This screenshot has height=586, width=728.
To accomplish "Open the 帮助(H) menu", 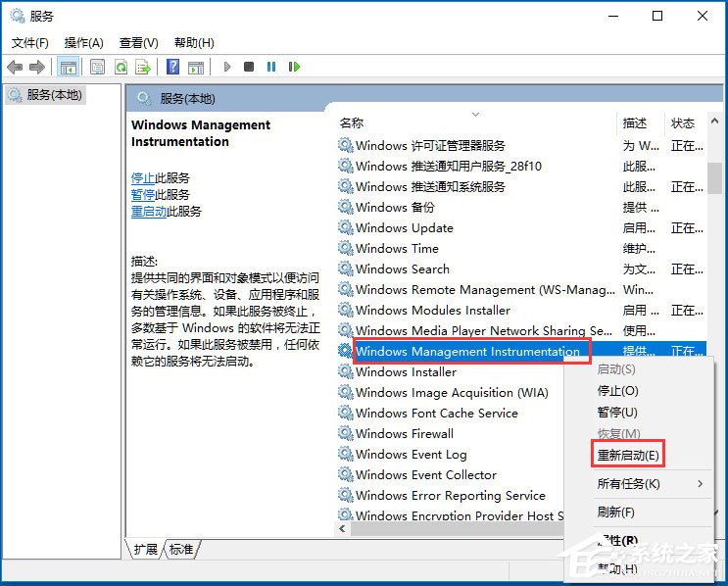I will pyautogui.click(x=194, y=43).
